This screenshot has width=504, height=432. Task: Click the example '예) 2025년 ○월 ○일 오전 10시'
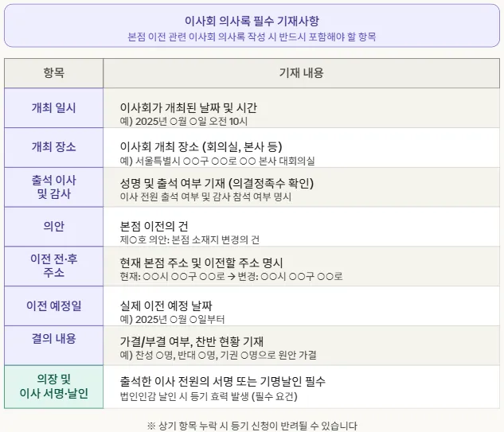184,122
